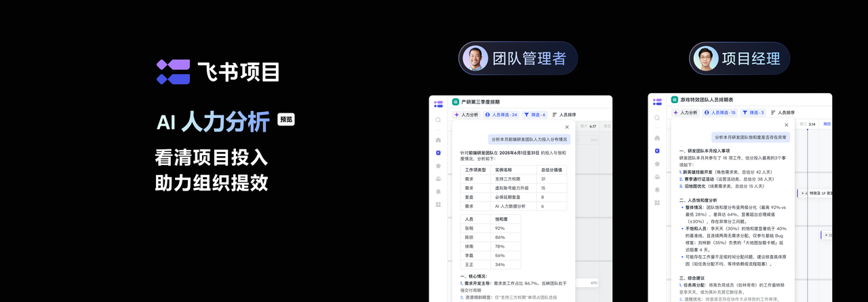Click the 徐南 row in saturation table

pyautogui.click(x=490, y=246)
